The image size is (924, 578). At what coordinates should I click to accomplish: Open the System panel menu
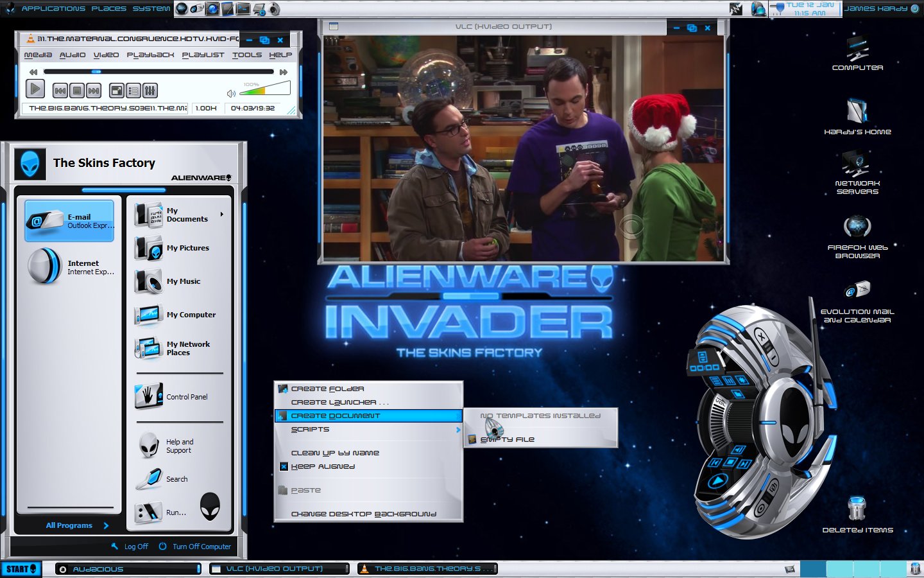(151, 8)
